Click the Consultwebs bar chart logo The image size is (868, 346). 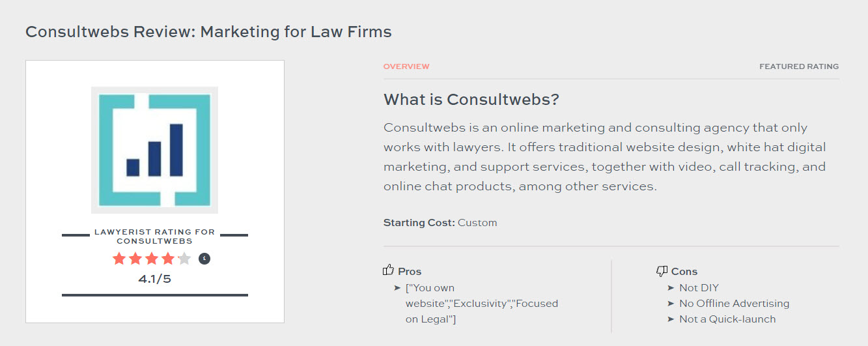[x=154, y=150]
